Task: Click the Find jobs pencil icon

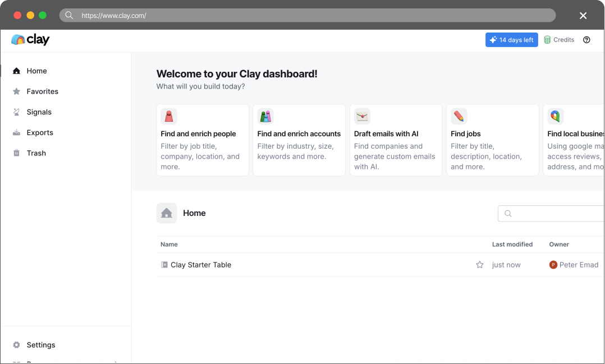Action: pyautogui.click(x=459, y=116)
